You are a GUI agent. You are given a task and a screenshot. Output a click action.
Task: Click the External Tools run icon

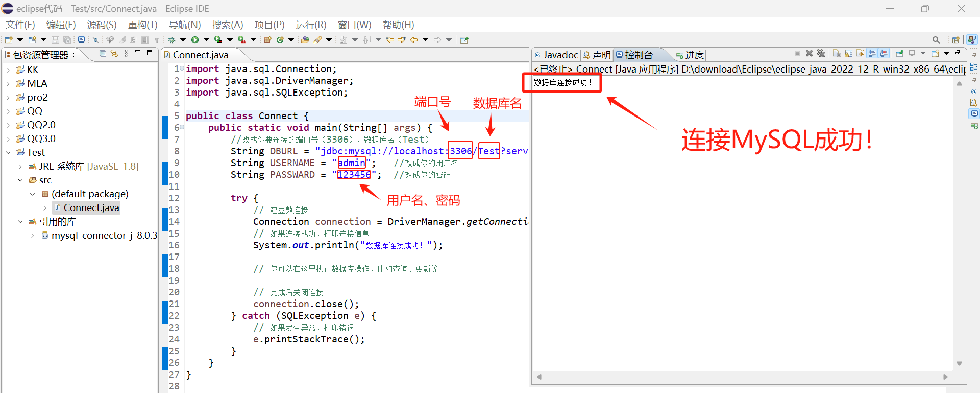coord(242,40)
